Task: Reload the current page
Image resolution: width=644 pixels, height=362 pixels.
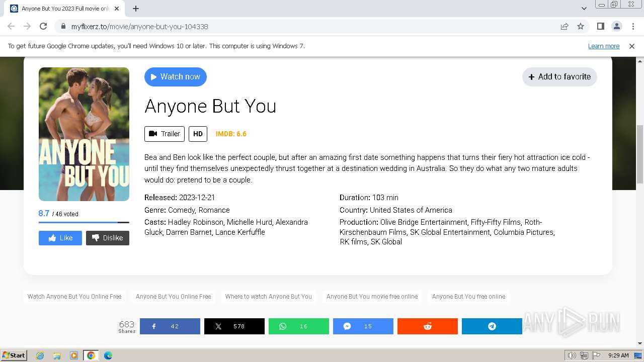Action: point(43,26)
